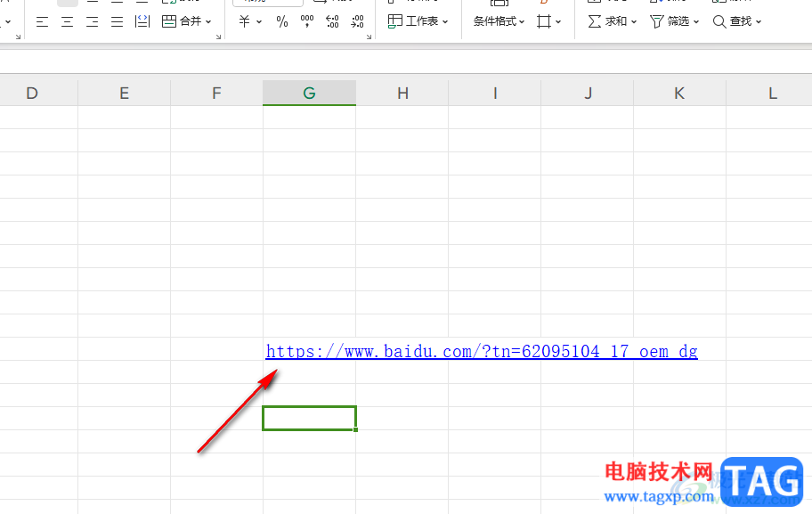Image resolution: width=812 pixels, height=514 pixels.
Task: Click the justify alignment icon
Action: click(117, 21)
